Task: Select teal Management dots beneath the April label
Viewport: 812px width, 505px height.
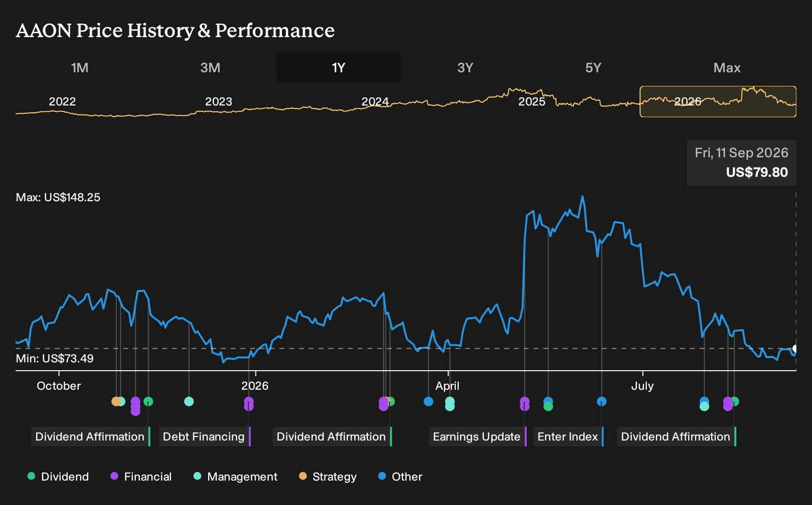Action: (450, 404)
